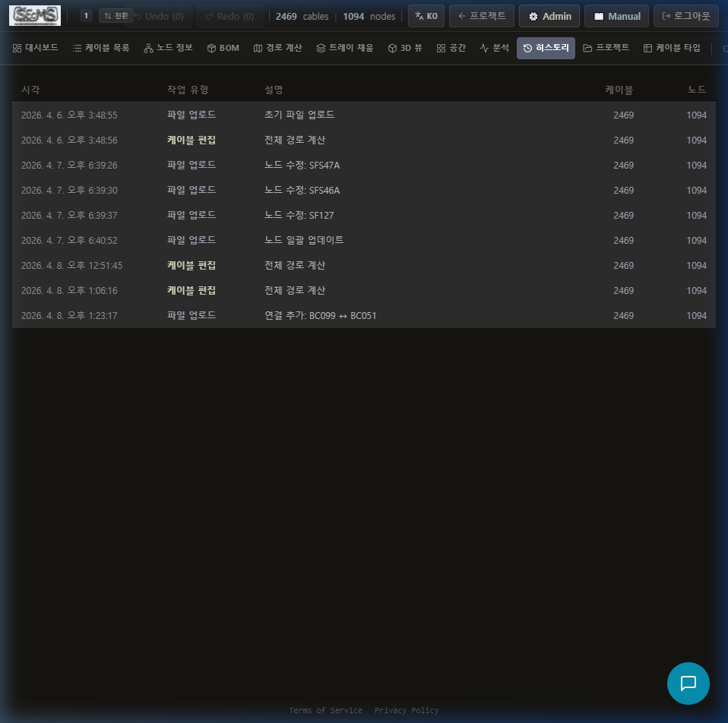Click the 작업 유형 column header
Image resolution: width=728 pixels, height=723 pixels.
tap(188, 90)
